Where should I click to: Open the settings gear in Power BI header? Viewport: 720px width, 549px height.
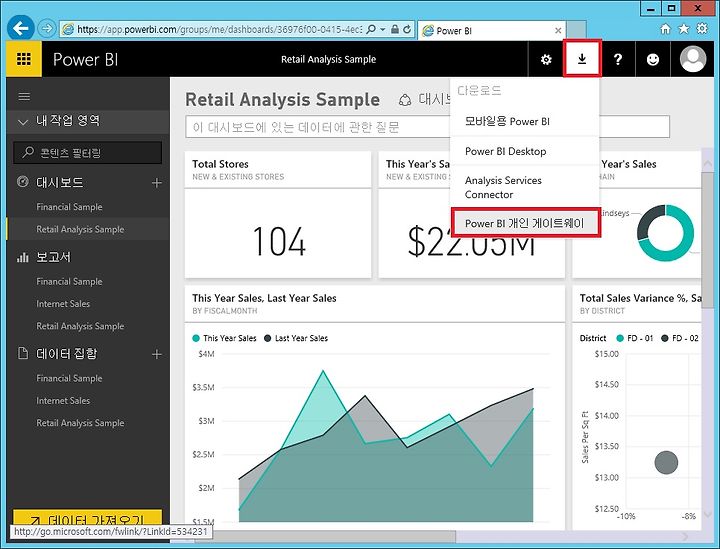click(x=546, y=59)
